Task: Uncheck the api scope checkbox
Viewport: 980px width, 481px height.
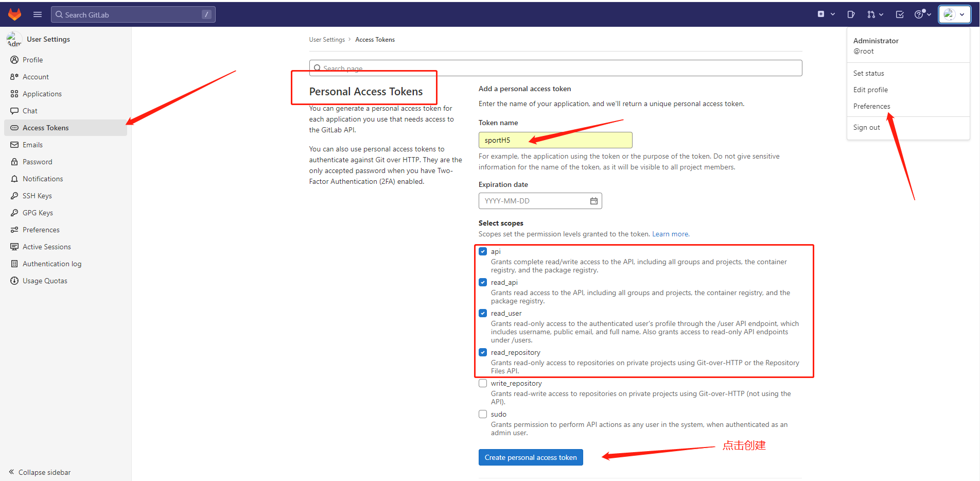Action: point(483,251)
